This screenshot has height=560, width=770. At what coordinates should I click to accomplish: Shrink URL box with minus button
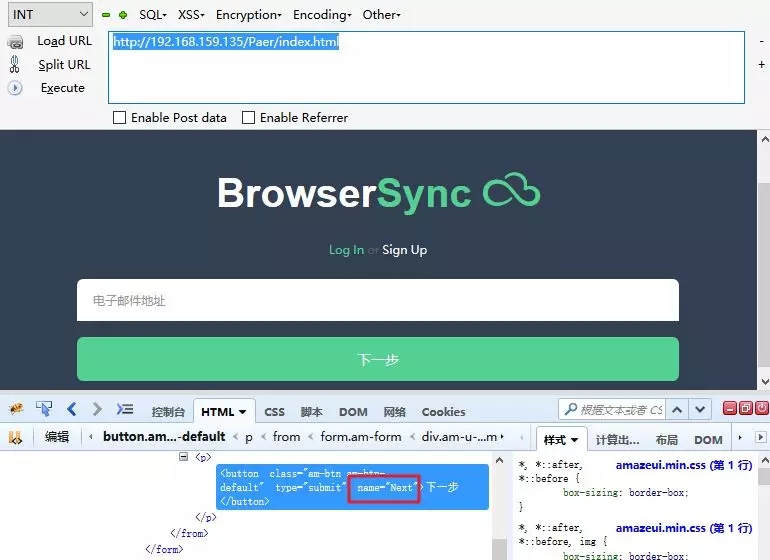[762, 41]
